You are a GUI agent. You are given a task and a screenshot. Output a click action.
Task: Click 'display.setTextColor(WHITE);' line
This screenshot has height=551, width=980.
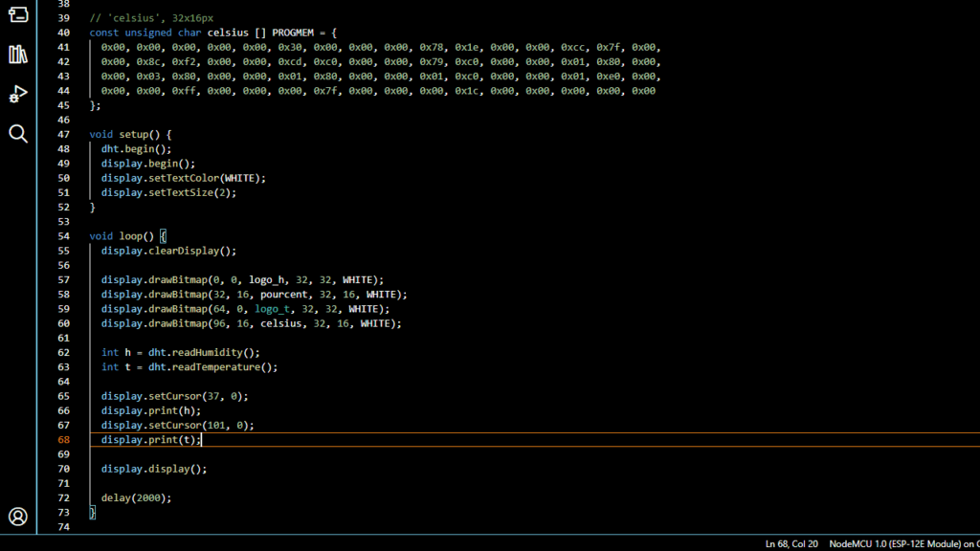(184, 178)
